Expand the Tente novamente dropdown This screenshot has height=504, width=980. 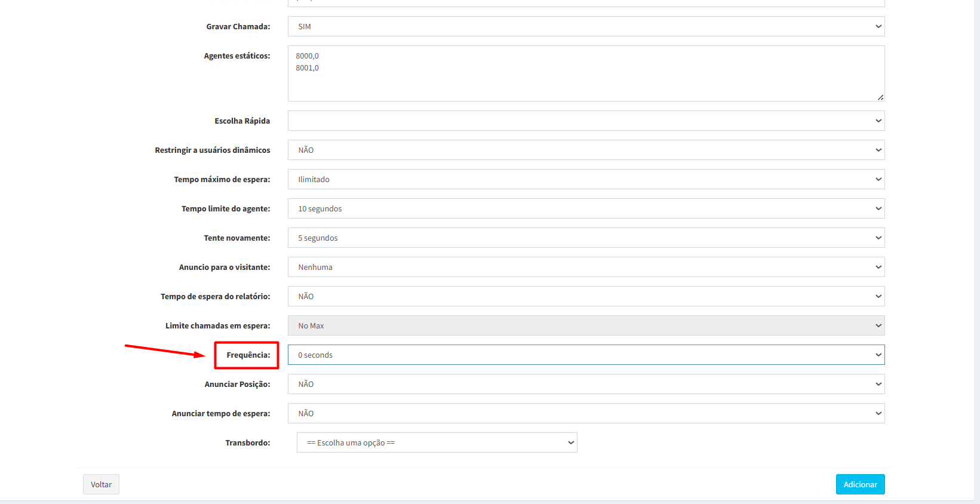585,238
